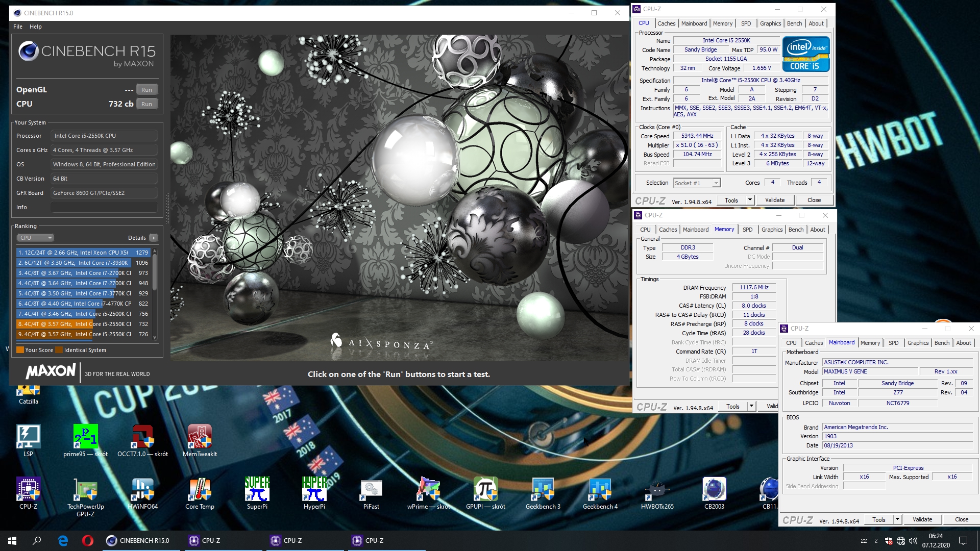Open About tab in top CPU-Z window
The height and width of the screenshot is (551, 980).
(816, 23)
